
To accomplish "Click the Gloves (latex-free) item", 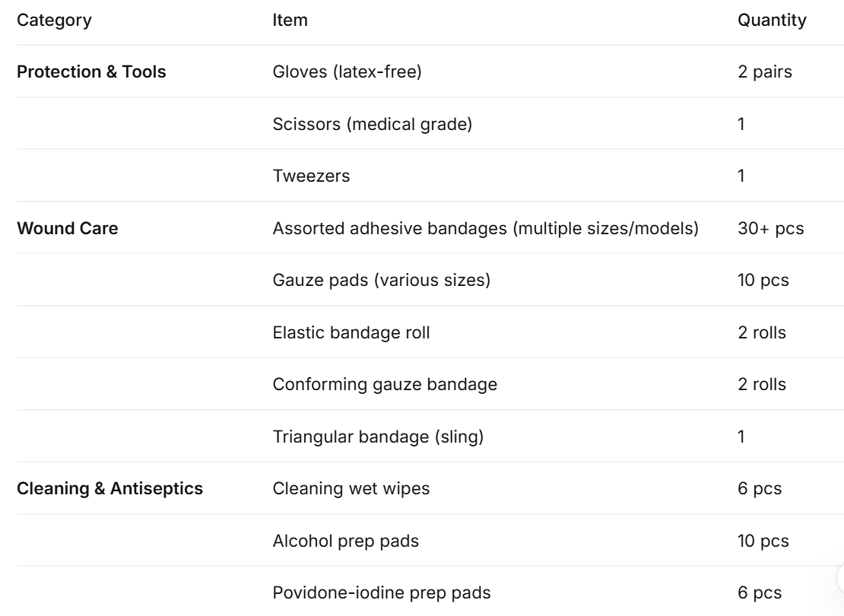I will click(347, 71).
